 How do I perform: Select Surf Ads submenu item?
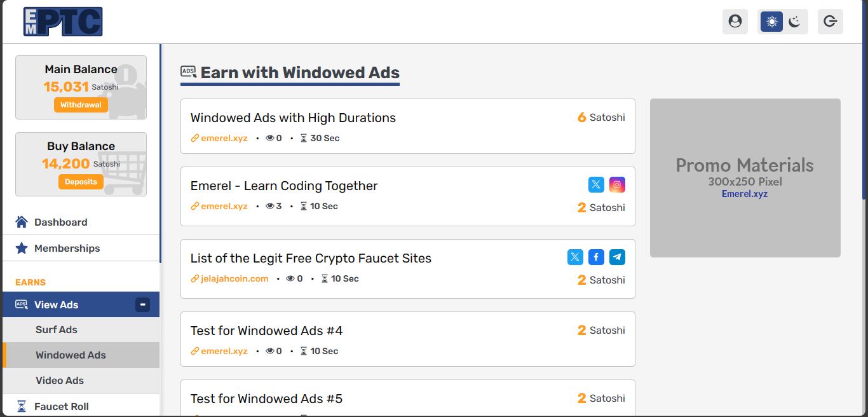pyautogui.click(x=57, y=329)
